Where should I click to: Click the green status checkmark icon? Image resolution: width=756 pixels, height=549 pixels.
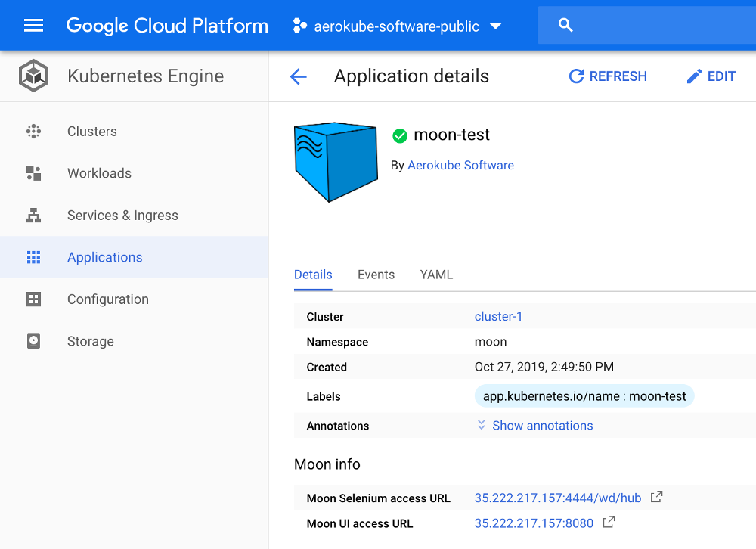(400, 136)
